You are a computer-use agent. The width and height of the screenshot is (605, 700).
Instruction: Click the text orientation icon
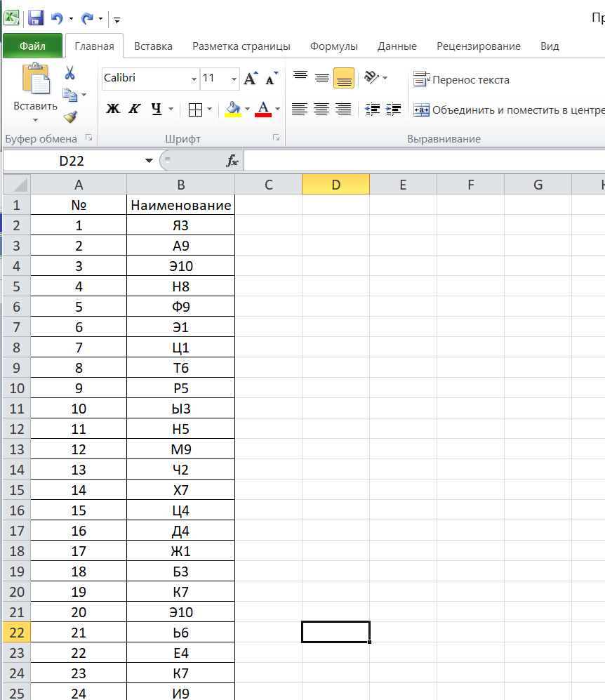pos(371,78)
